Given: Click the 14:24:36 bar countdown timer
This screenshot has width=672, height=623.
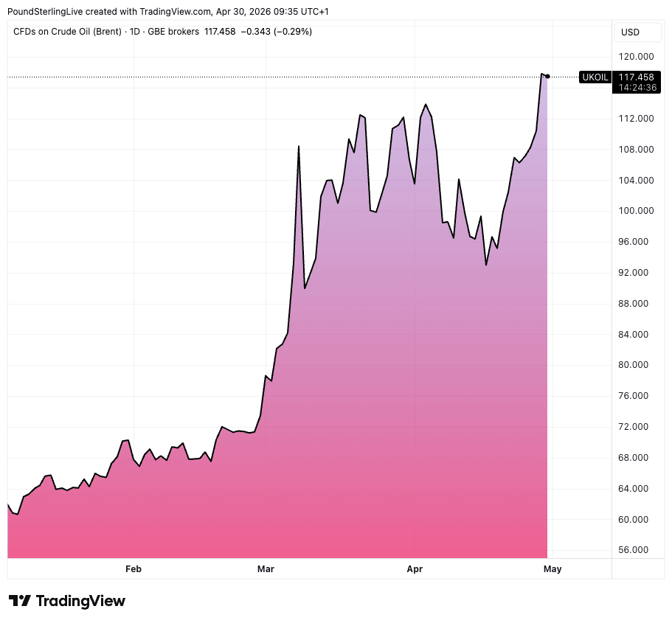Looking at the screenshot, I should pos(635,87).
